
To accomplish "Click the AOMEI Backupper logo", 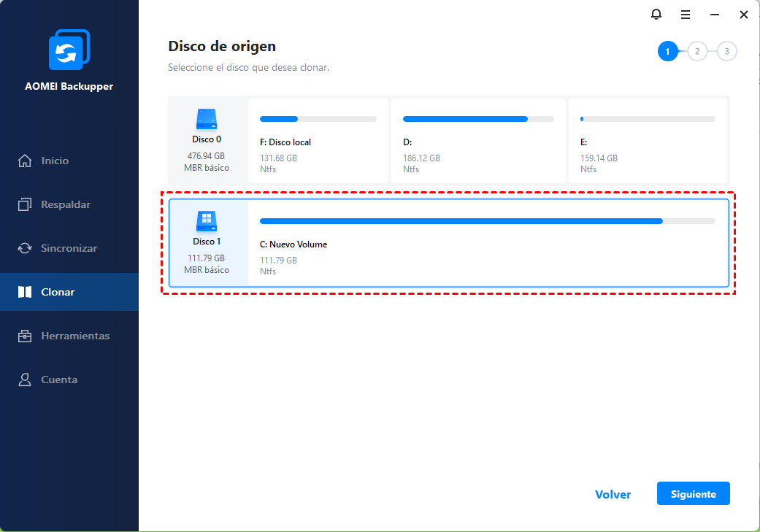I will coord(69,49).
